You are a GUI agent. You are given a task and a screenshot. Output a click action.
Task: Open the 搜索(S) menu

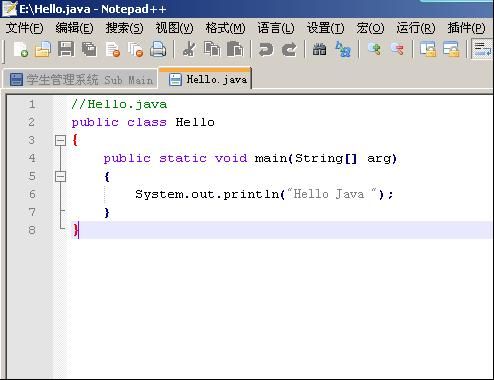click(x=124, y=28)
